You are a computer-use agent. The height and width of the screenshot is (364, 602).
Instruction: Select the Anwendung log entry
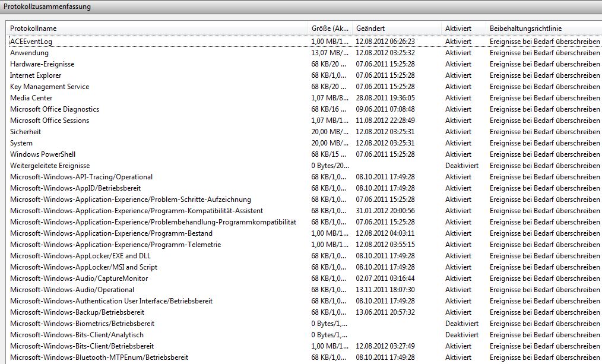coord(305,53)
